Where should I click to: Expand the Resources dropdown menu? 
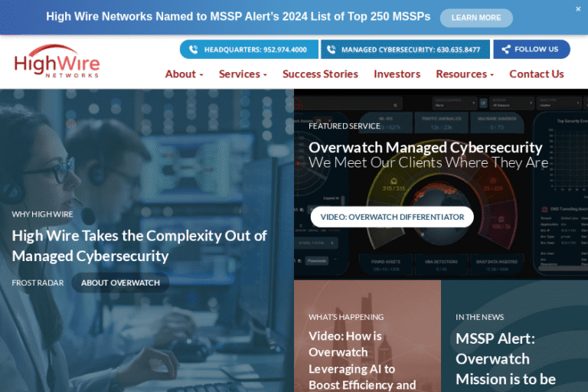(465, 74)
